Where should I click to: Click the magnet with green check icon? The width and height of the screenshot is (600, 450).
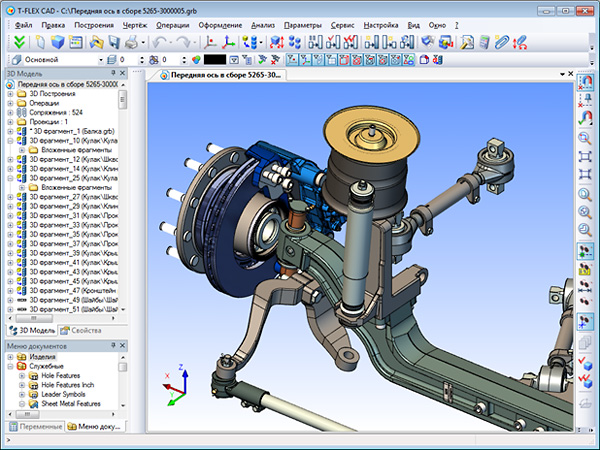585,118
